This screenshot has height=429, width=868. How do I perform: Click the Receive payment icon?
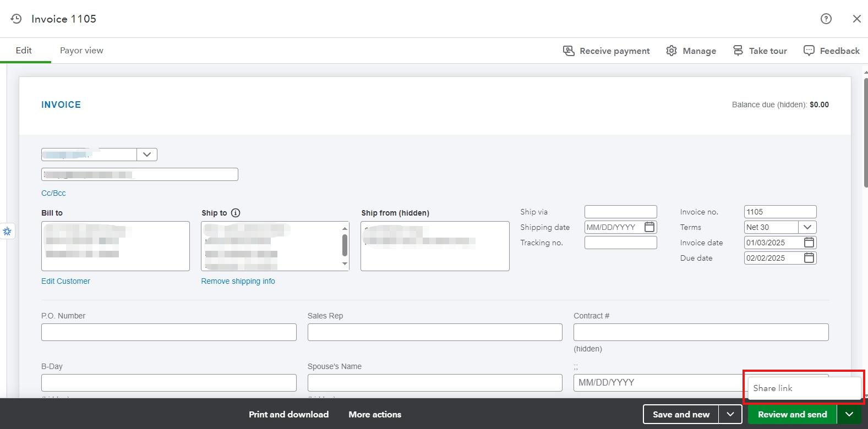point(569,51)
